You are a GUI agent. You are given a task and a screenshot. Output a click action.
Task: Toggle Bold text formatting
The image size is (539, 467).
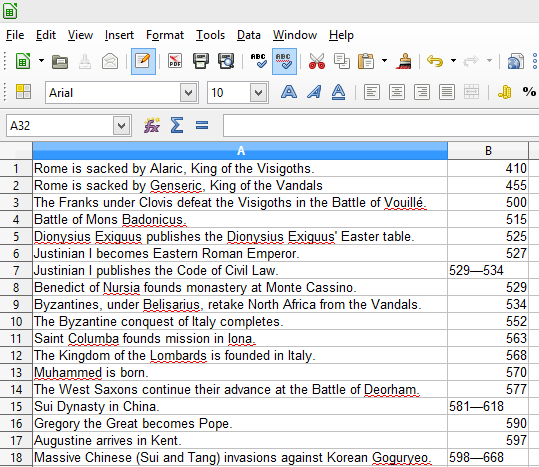[289, 92]
